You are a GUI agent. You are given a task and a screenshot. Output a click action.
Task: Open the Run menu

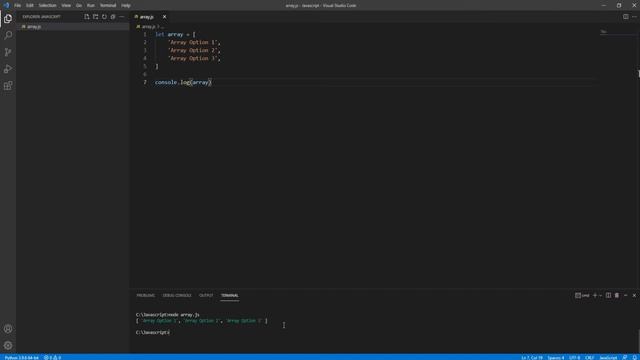point(91,6)
